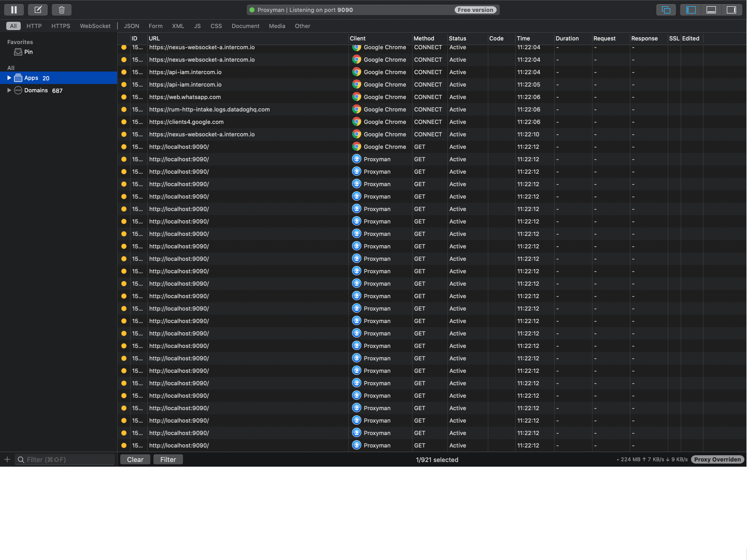Image resolution: width=747 pixels, height=560 pixels.
Task: Select the JSON filter tab
Action: 131,26
